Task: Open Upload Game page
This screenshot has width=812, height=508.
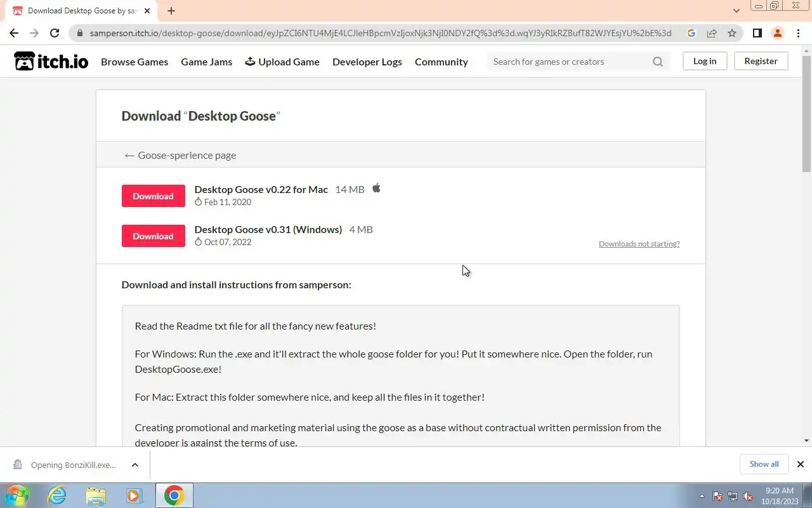Action: tap(282, 62)
